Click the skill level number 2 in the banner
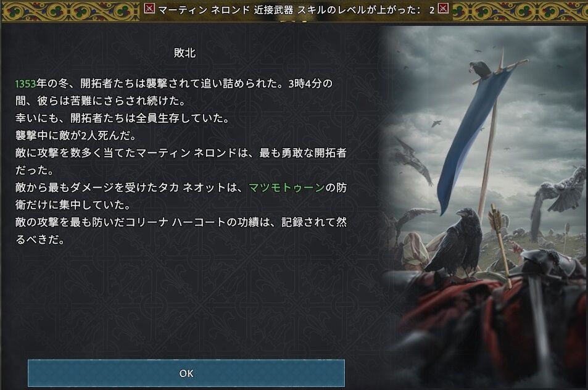The width and height of the screenshot is (588, 390). coord(432,10)
